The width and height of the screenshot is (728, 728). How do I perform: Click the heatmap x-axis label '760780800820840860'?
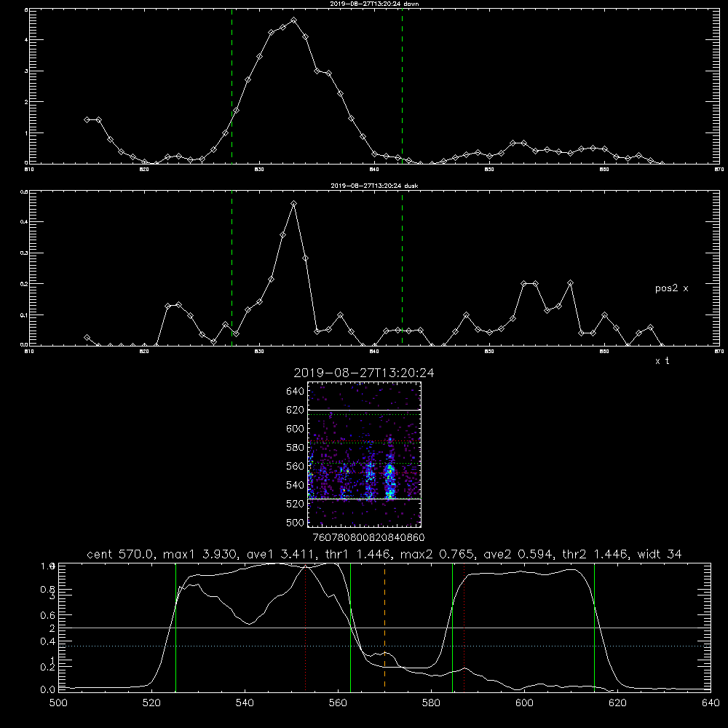(369, 538)
